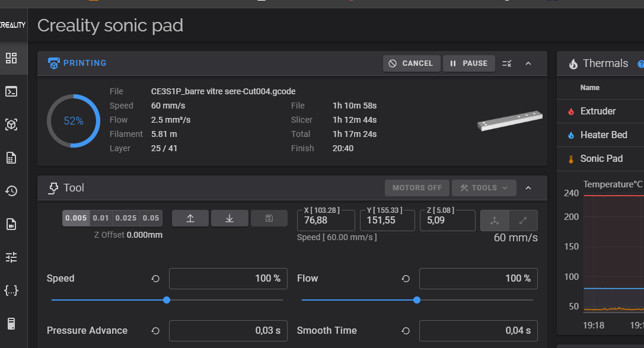Image resolution: width=644 pixels, height=348 pixels.
Task: Open the Dashboard sidebar icon
Action: pos(11,58)
